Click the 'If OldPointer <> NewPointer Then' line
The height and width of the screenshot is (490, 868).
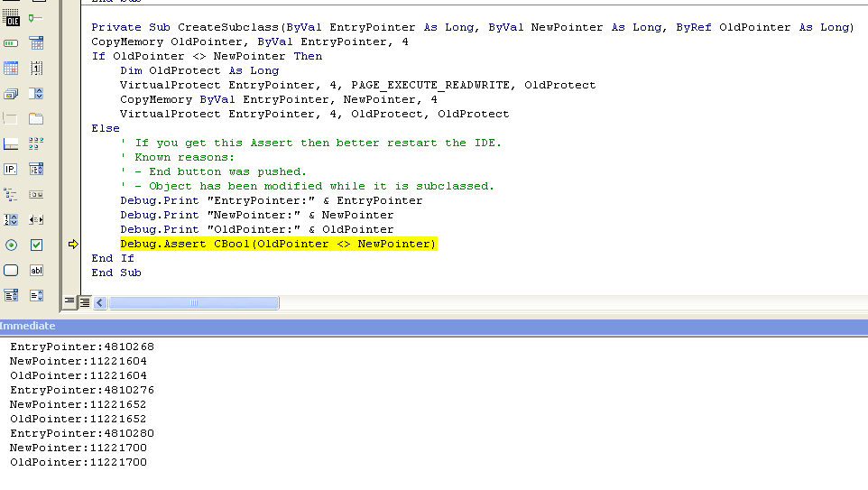[x=207, y=56]
